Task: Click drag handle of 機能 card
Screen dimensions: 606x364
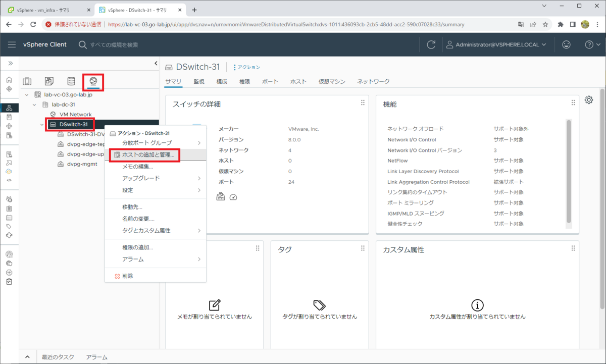Action: coord(573,102)
